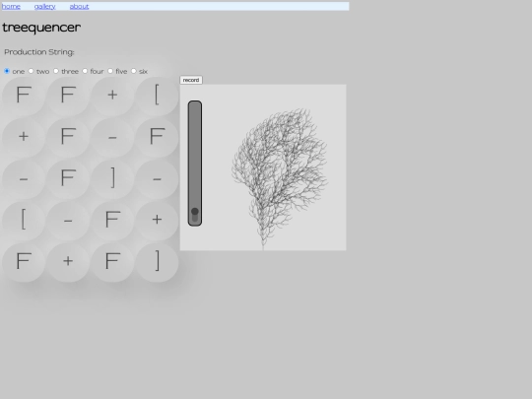Viewport: 532px width, 399px height.
Task: Click the third-row close bracket pad
Action: (x=112, y=178)
